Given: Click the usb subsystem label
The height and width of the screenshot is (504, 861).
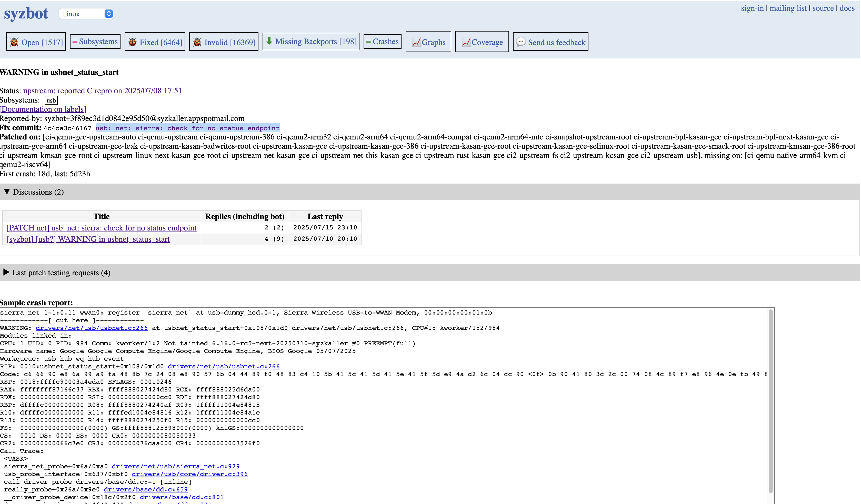Looking at the screenshot, I should tap(51, 100).
